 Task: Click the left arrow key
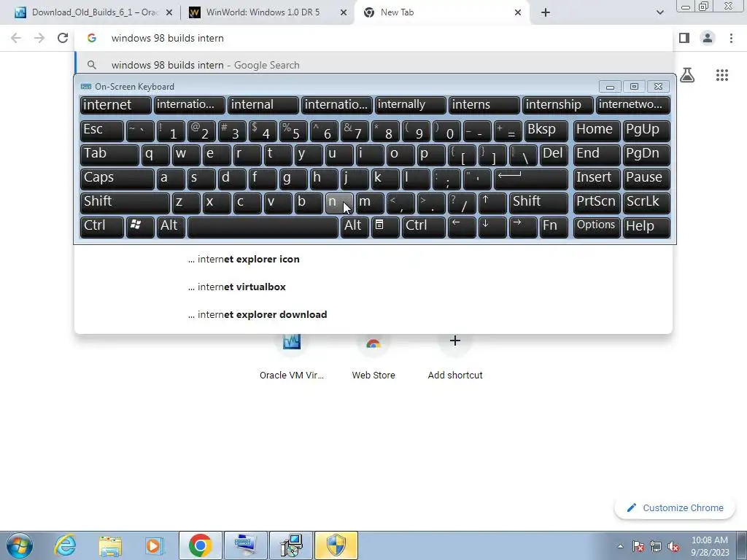(462, 227)
